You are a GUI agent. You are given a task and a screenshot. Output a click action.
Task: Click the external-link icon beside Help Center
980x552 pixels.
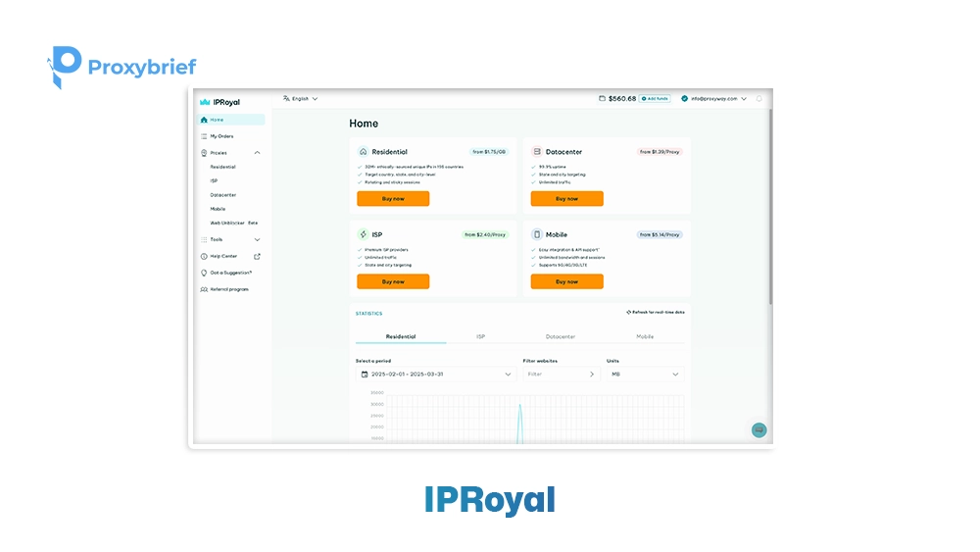pos(257,256)
